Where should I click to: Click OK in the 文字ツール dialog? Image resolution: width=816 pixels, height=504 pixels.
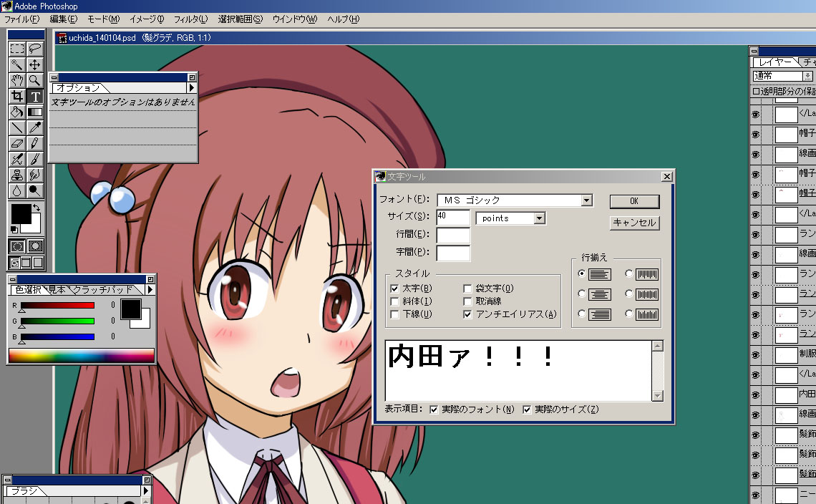[634, 201]
